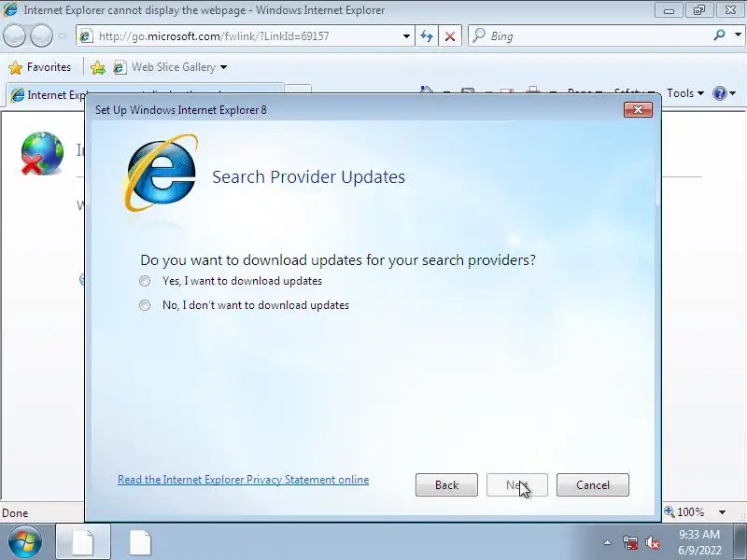
Task: Click "Search Provider Updates" heading text
Action: click(x=308, y=176)
